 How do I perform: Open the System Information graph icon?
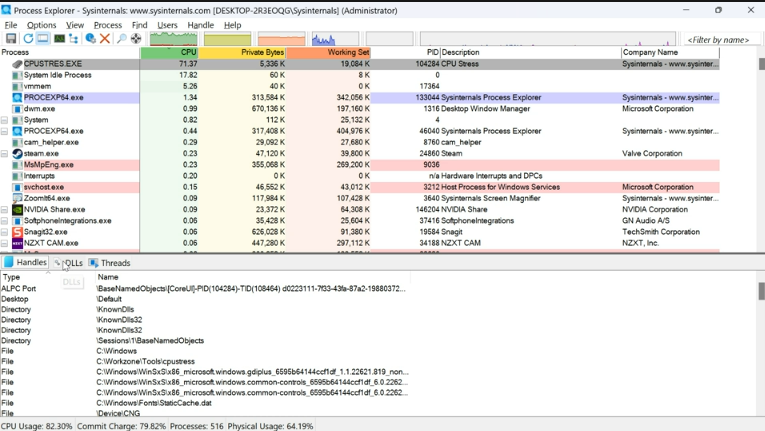(x=59, y=39)
